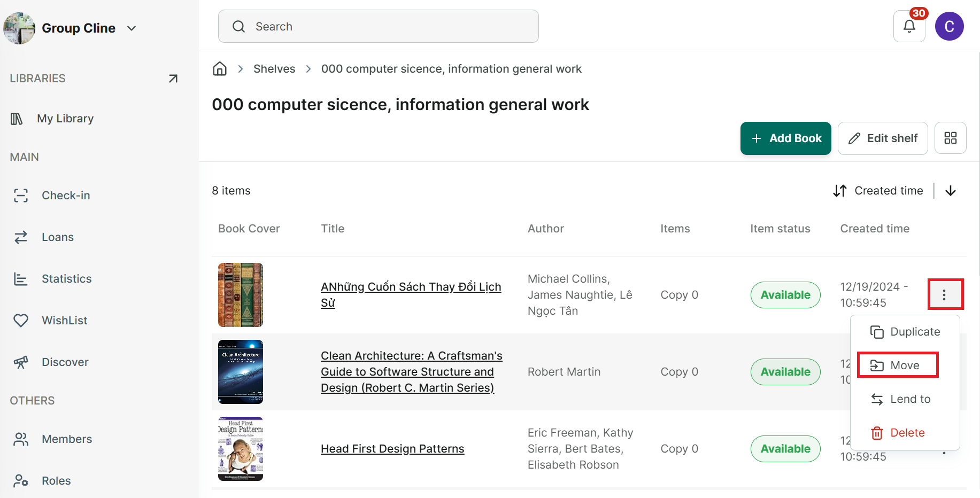Click the Author column header
Image resolution: width=980 pixels, height=498 pixels.
point(546,229)
